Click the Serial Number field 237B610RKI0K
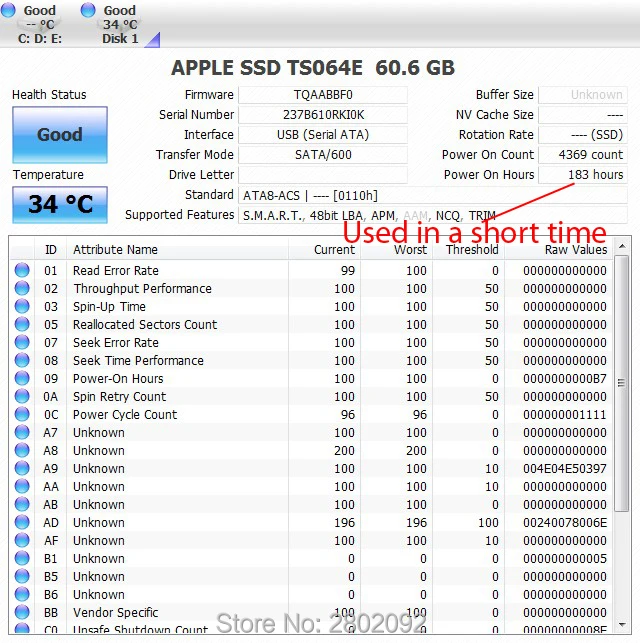Viewport: 640px width, 643px height. coord(323,115)
